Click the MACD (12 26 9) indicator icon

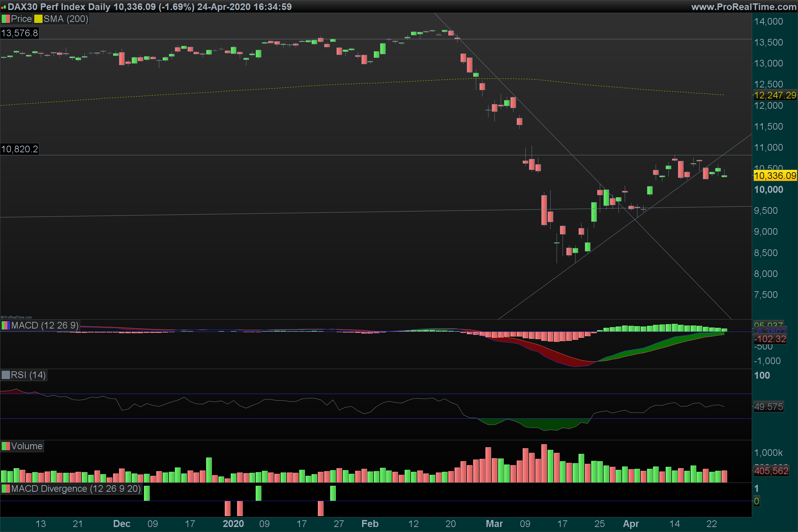(6, 326)
